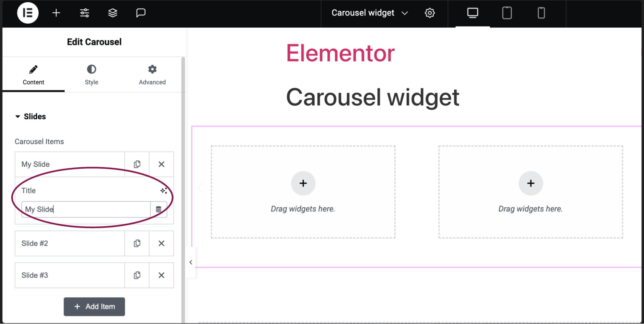
Task: Open page settings gear icon
Action: coord(429,13)
